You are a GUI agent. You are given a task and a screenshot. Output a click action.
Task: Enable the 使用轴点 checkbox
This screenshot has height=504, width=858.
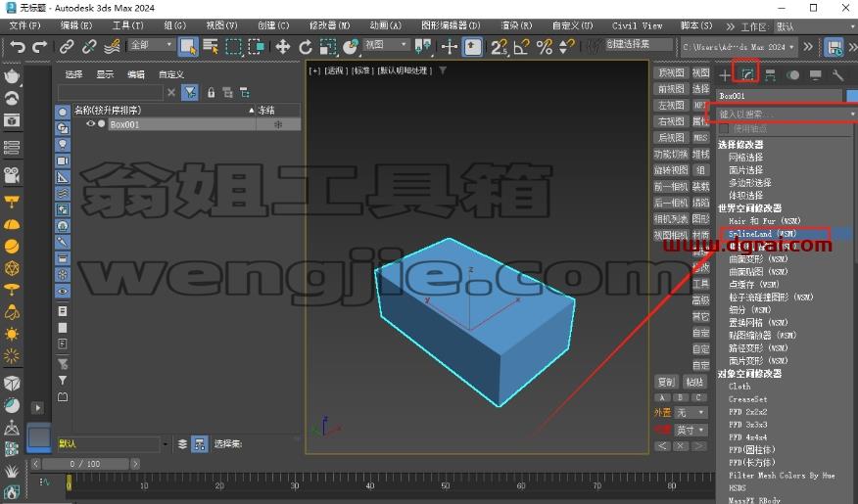[x=724, y=128]
